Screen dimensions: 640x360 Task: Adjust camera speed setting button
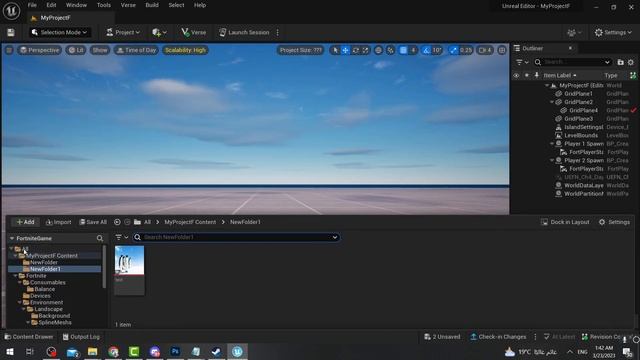[485, 50]
